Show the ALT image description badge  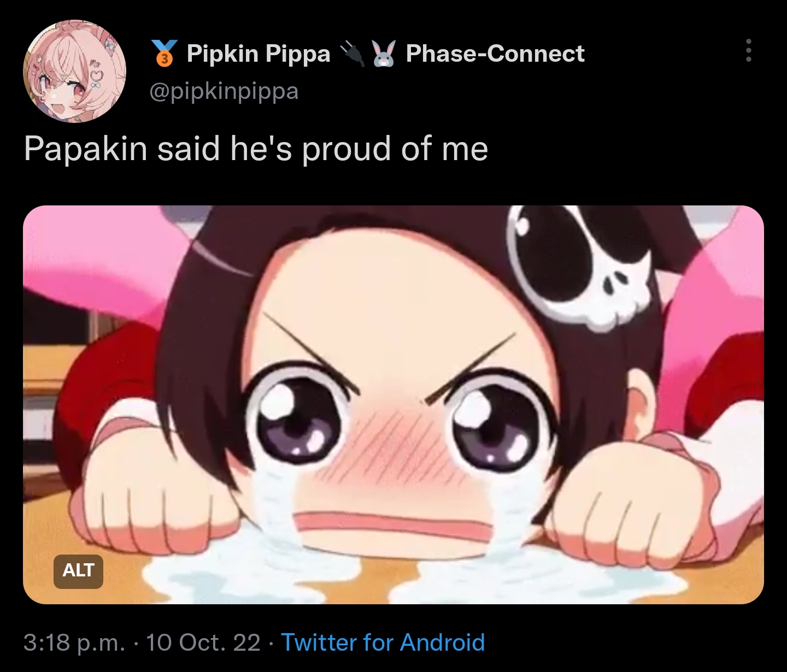click(x=78, y=571)
